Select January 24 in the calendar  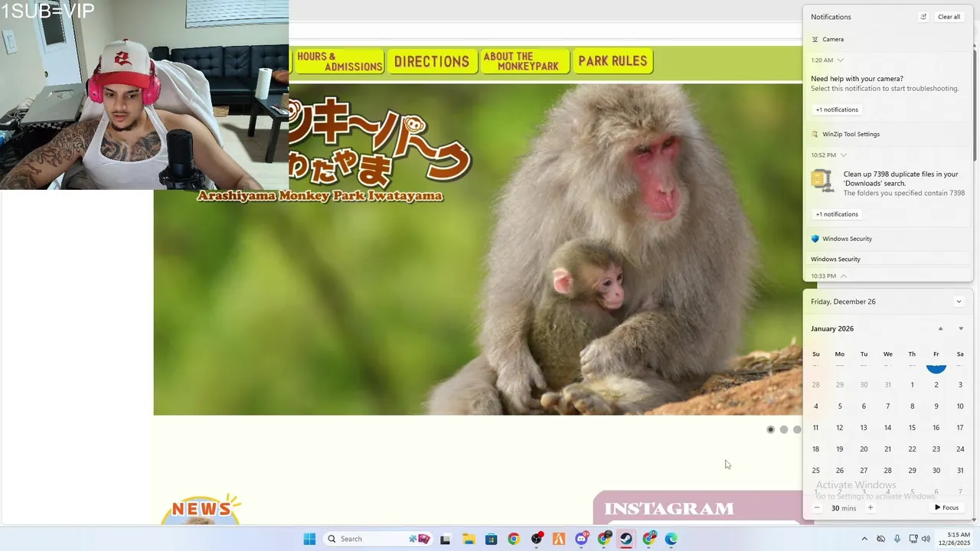coord(960,449)
